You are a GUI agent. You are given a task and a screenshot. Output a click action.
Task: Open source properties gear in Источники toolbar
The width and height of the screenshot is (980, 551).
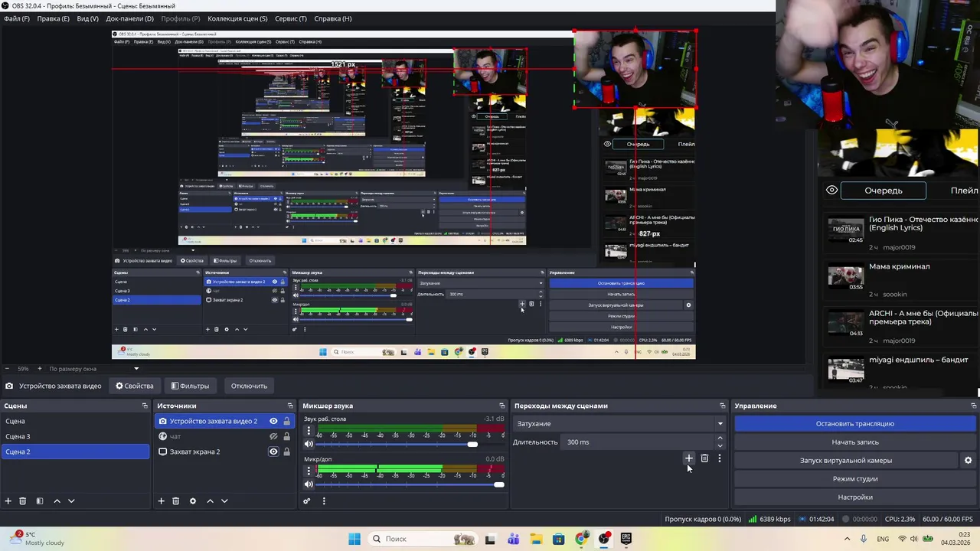click(x=193, y=501)
